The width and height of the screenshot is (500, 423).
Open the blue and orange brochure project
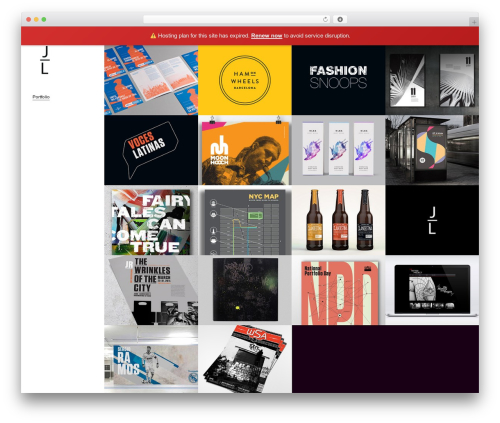pos(151,80)
